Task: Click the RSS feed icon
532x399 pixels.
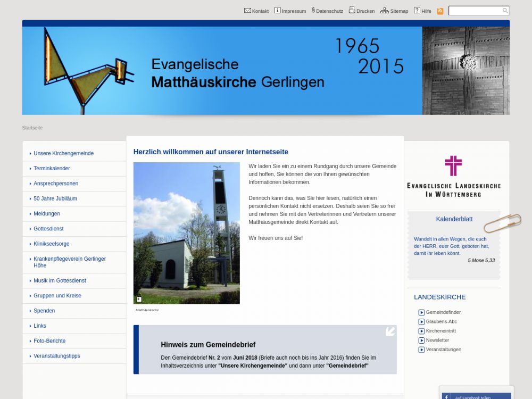Action: click(x=440, y=11)
